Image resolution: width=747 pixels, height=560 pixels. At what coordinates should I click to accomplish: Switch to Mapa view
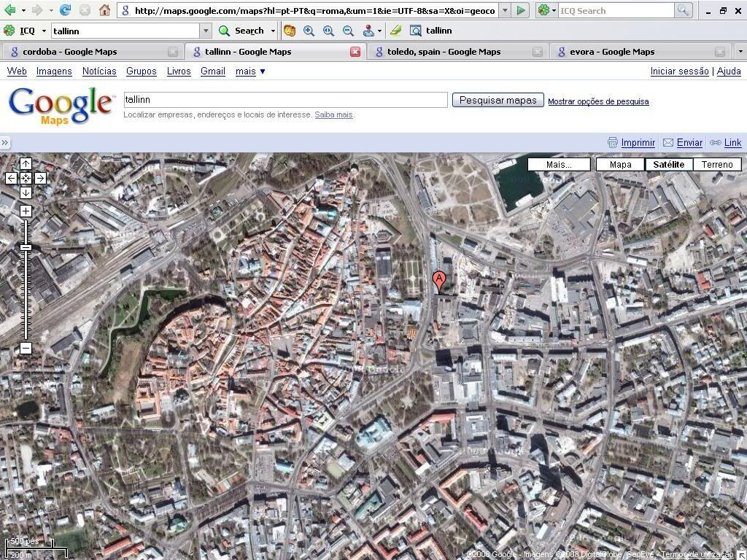tap(620, 165)
